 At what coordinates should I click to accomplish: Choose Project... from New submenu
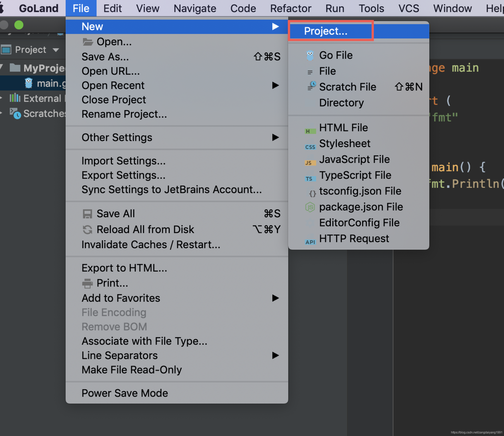pyautogui.click(x=326, y=31)
